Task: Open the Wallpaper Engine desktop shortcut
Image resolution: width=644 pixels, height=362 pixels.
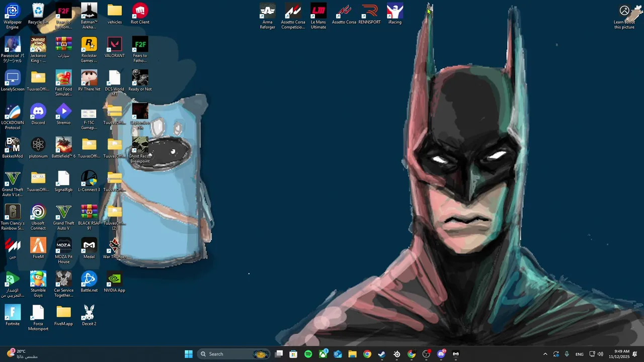Action: [x=13, y=16]
